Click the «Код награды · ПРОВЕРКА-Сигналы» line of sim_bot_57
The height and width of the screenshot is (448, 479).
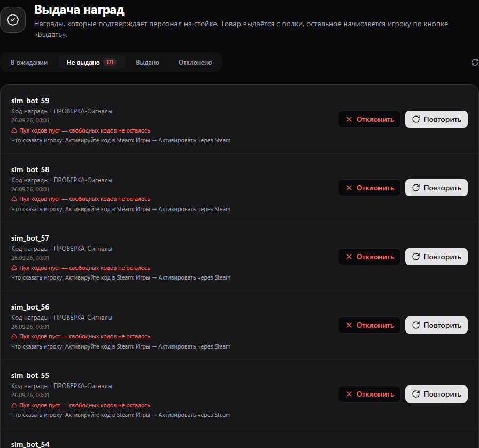[x=61, y=249]
